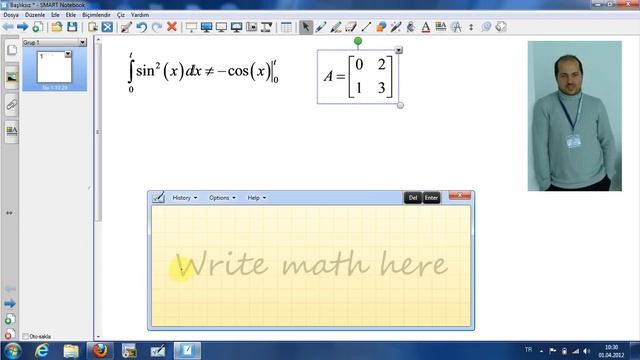This screenshot has height=360, width=640.
Task: Click the paste icon in toolbar
Action: (93, 27)
